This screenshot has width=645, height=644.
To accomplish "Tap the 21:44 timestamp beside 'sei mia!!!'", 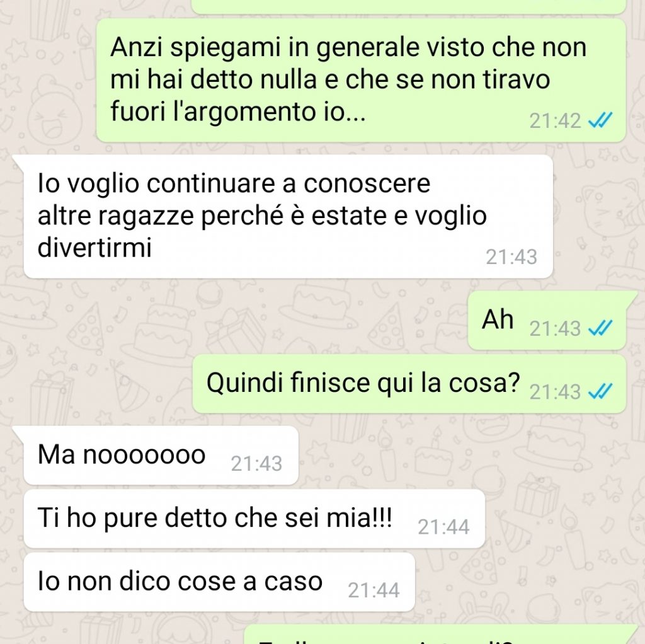I will (x=443, y=527).
